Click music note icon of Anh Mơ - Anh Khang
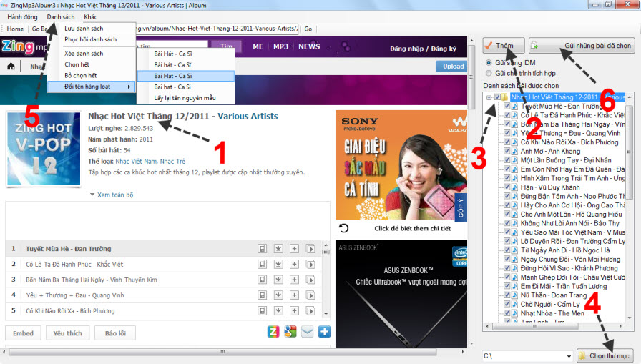 (x=514, y=151)
